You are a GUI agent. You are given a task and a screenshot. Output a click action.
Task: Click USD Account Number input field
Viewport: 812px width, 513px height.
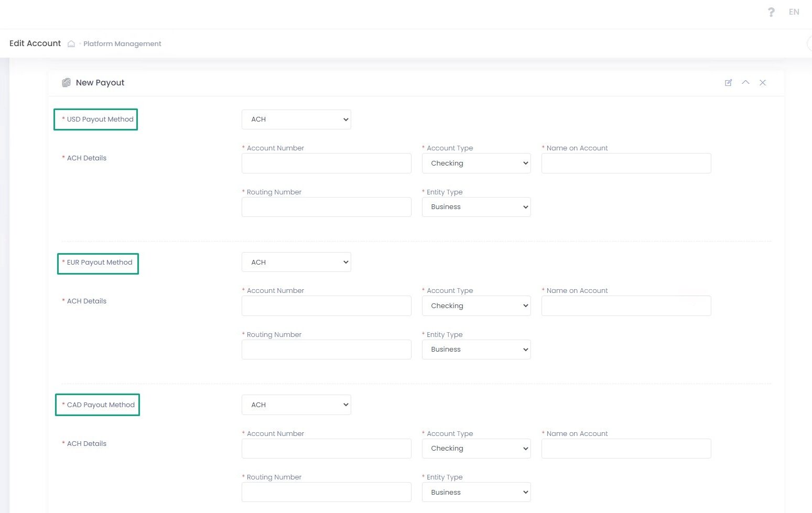point(326,163)
